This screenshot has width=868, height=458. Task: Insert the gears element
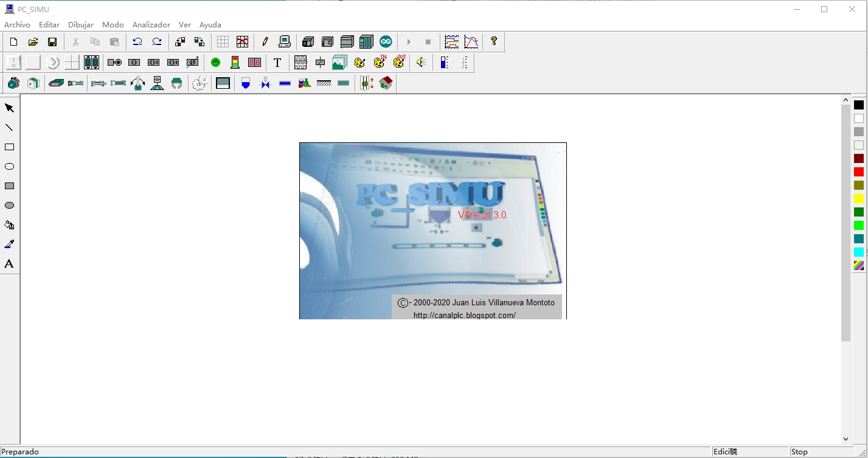(x=200, y=83)
